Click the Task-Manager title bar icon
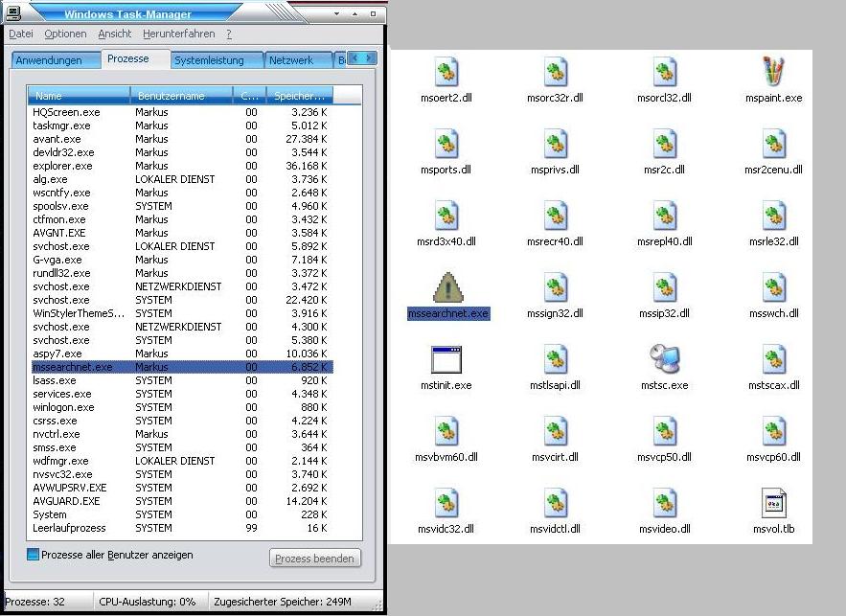Viewport: 846px width, 616px height. 12,13
